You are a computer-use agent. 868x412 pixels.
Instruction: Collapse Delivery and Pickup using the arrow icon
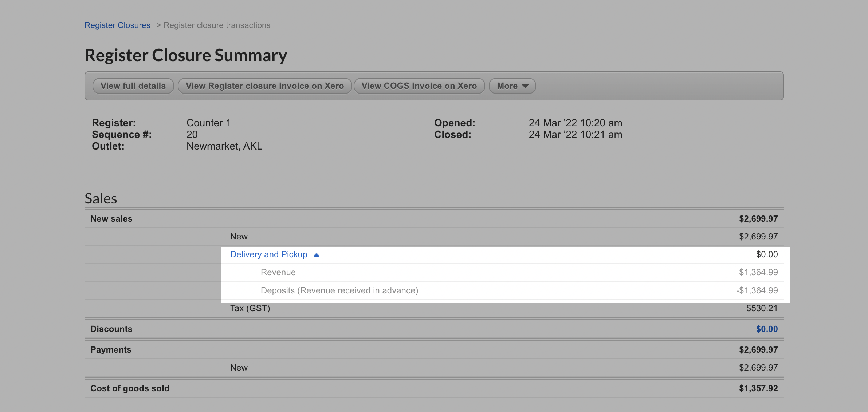tap(317, 255)
